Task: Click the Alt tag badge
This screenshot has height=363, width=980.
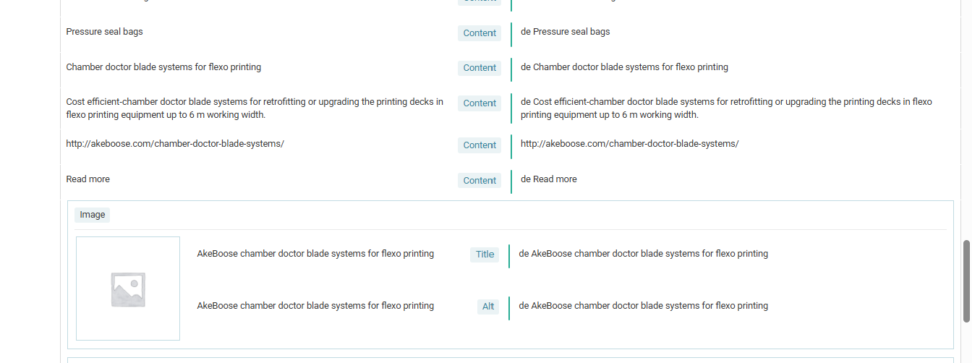Action: [488, 307]
